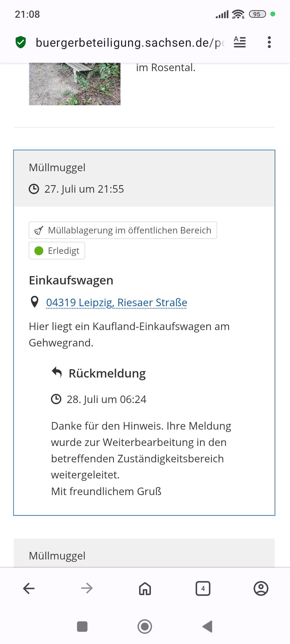Click the Einkaufswagen heading
Screen dimensions: 290x644
coord(71,280)
